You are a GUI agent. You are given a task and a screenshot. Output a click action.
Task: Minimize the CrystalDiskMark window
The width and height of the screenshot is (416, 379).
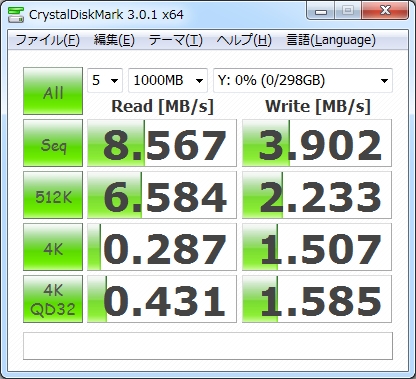coord(321,11)
